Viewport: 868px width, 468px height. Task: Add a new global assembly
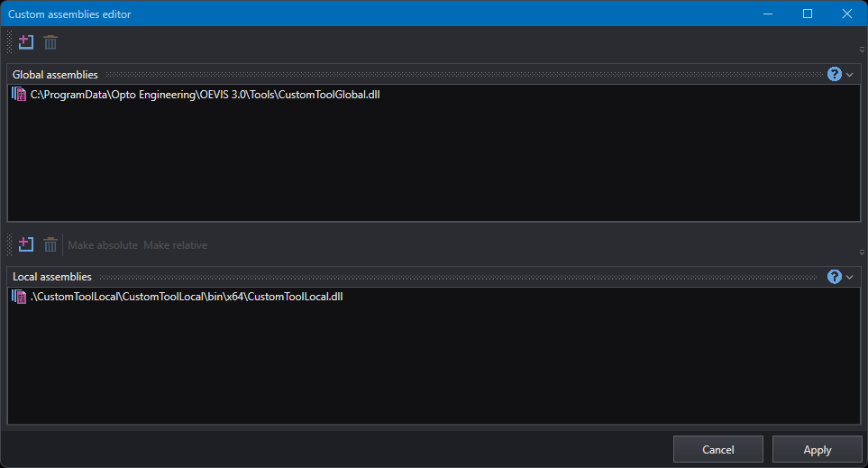(26, 42)
